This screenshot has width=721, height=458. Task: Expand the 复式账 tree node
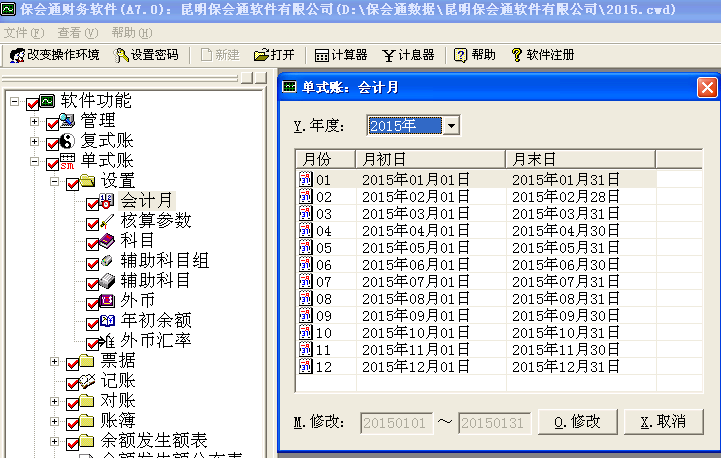click(34, 141)
